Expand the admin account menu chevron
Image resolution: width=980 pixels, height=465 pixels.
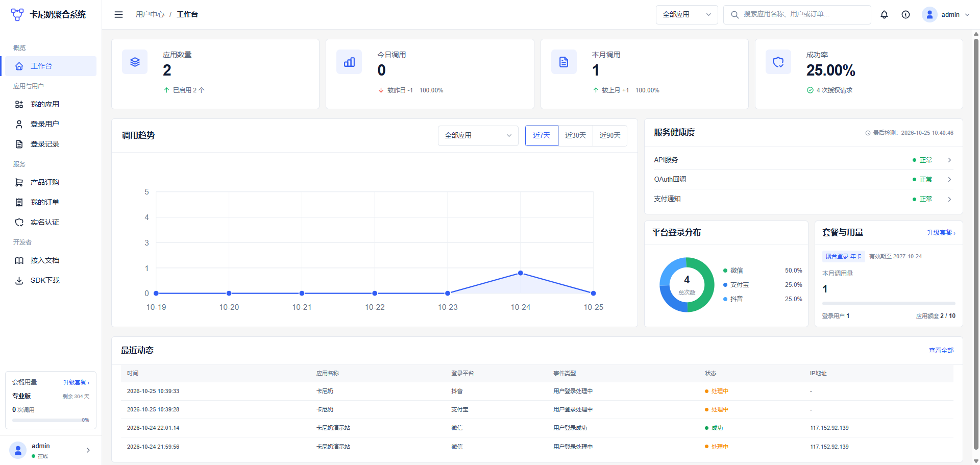[x=967, y=14]
